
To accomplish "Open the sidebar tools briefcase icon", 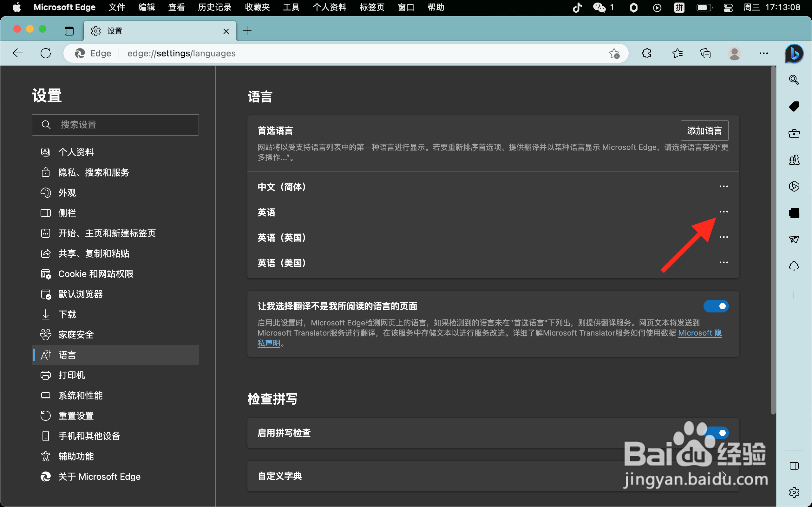I will pos(794,133).
